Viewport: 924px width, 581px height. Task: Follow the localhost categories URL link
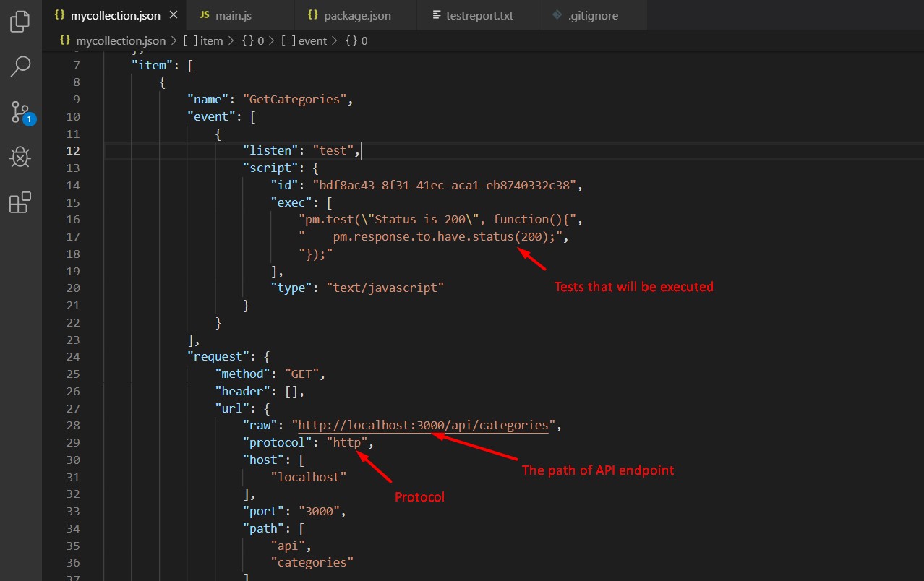click(x=424, y=425)
